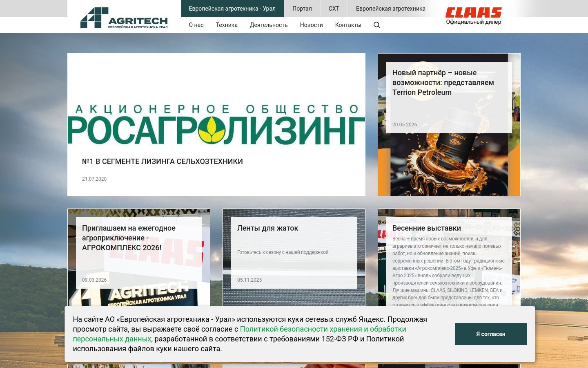This screenshot has width=588, height=368.
Task: Open the Техника menu
Action: [x=227, y=25]
